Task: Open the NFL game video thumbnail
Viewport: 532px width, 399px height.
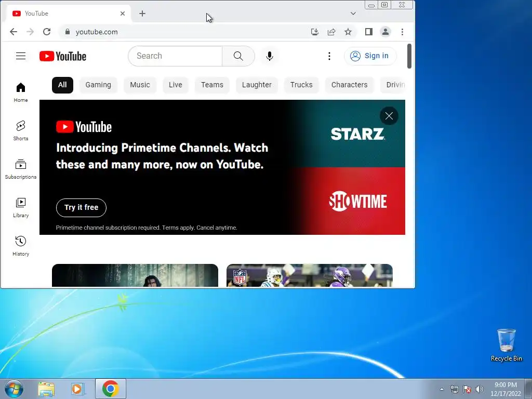Action: coord(310,275)
